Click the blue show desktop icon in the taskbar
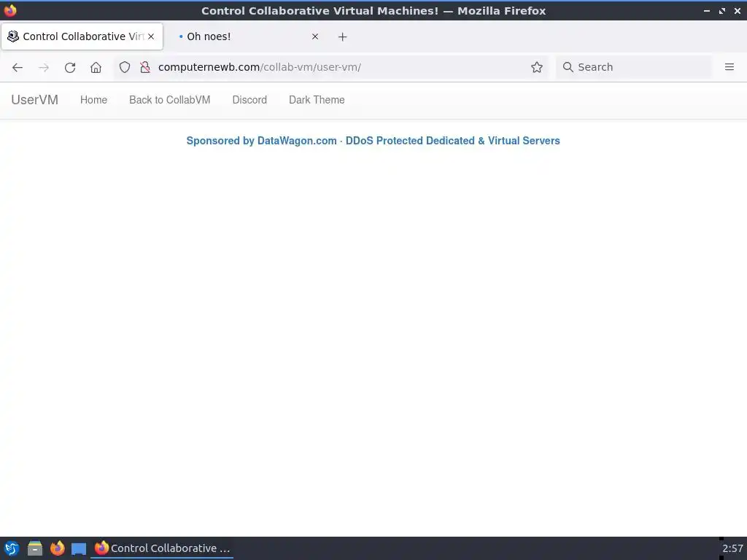The image size is (747, 560). point(79,549)
